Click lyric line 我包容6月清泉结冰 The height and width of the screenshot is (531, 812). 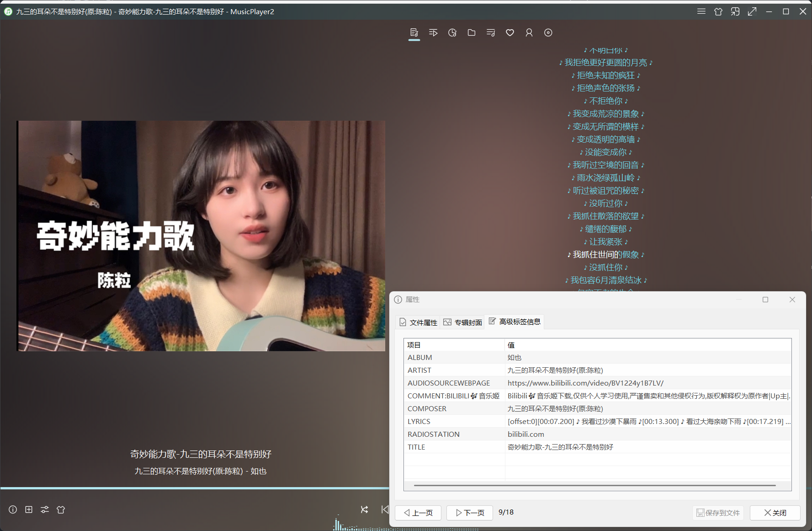606,280
